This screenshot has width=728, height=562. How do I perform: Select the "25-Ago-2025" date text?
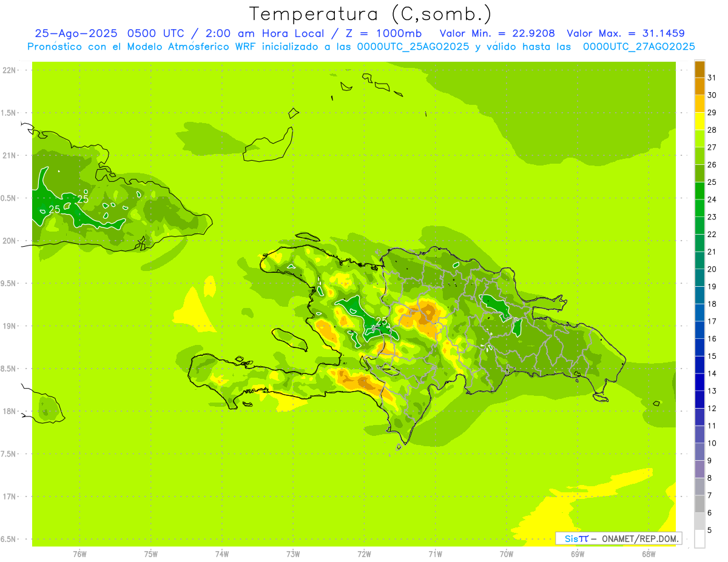(76, 33)
